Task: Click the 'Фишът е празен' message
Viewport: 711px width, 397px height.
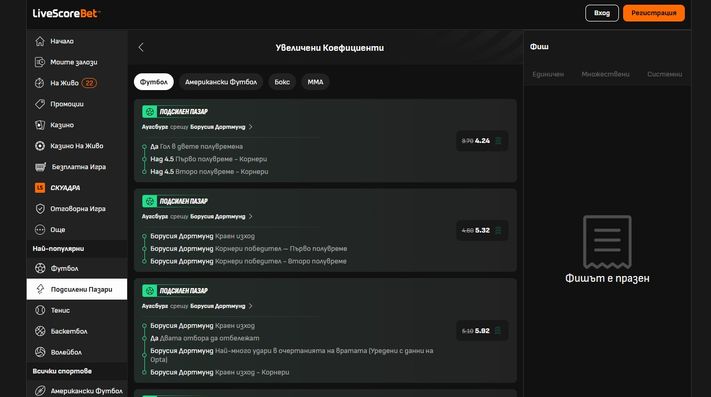Action: point(607,278)
